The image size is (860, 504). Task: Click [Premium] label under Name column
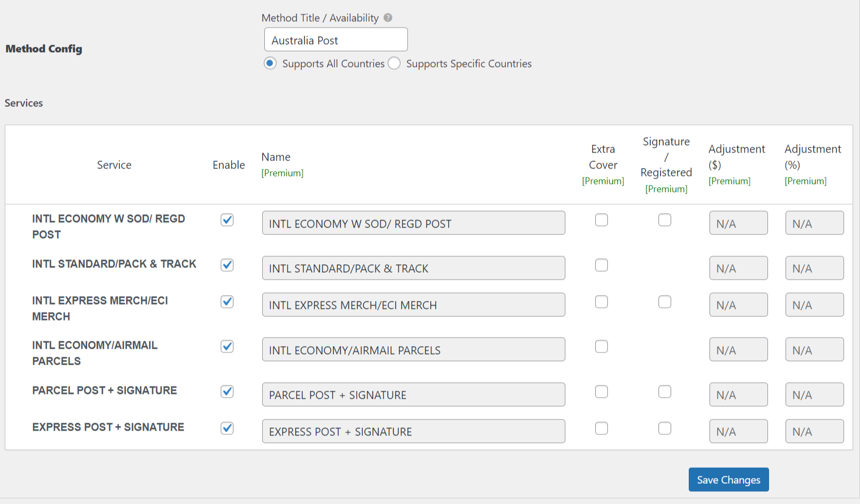pos(282,173)
